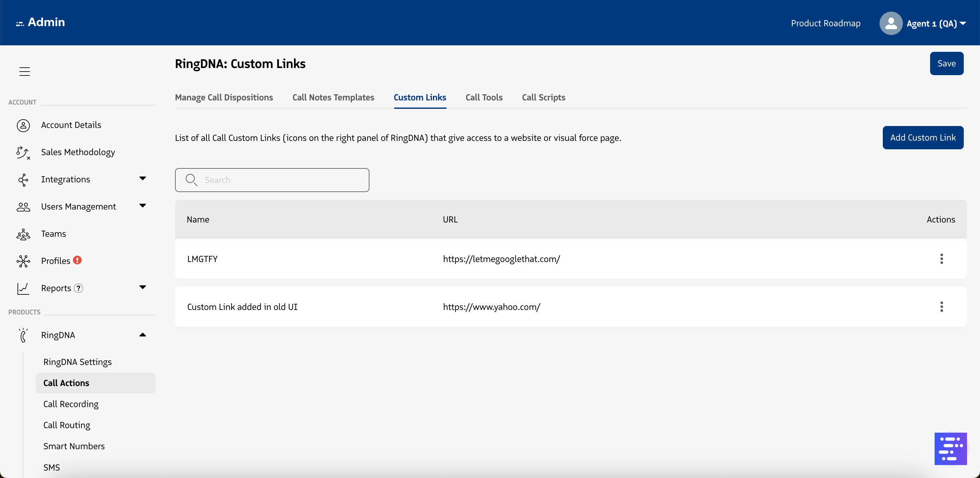Open the Product Roadmap link
Screen dimensions: 980x478
[825, 24]
